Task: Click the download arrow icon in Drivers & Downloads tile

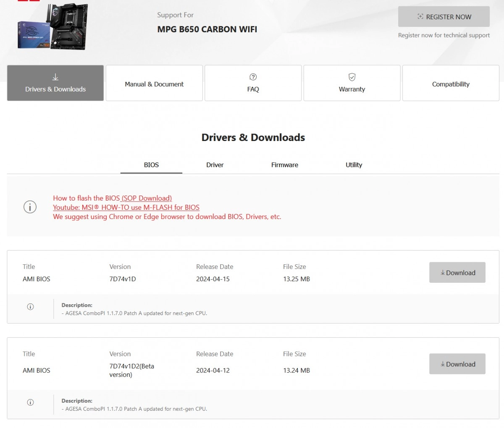Action: 55,77
